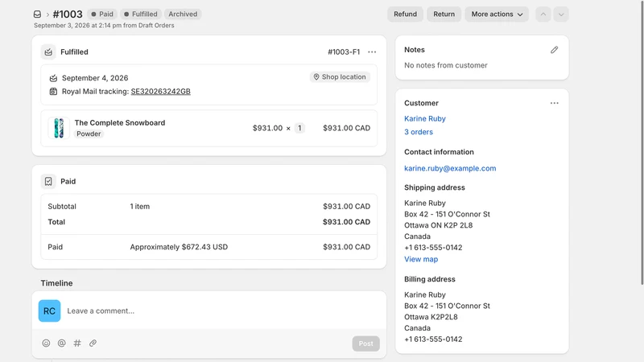Image resolution: width=644 pixels, height=362 pixels.
Task: Click the Timeline heading
Action: coord(56,283)
